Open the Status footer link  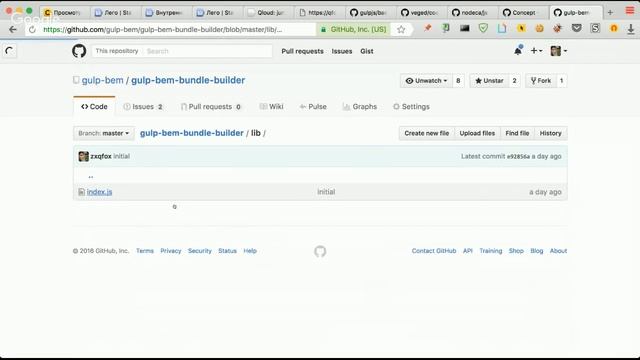pyautogui.click(x=227, y=251)
